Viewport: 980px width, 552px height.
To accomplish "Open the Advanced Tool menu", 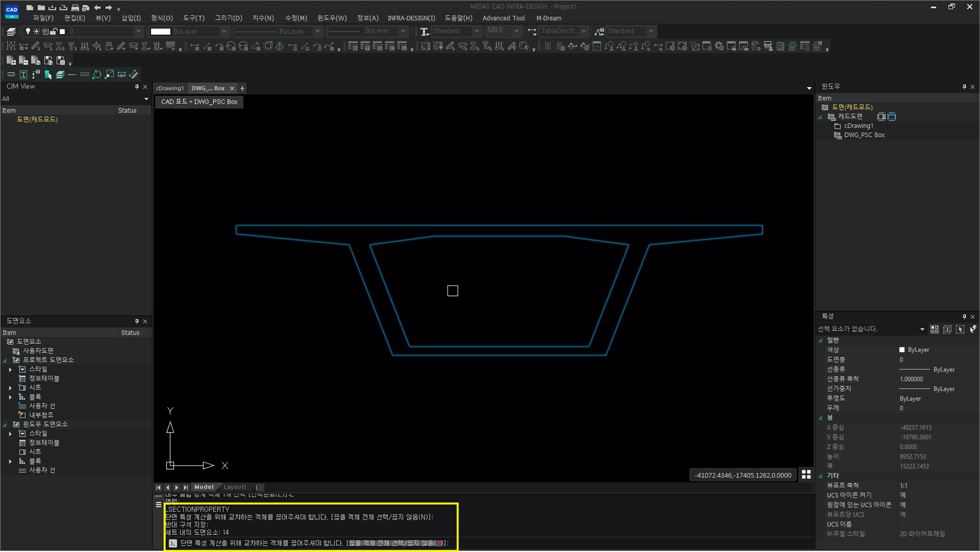I will pyautogui.click(x=503, y=18).
